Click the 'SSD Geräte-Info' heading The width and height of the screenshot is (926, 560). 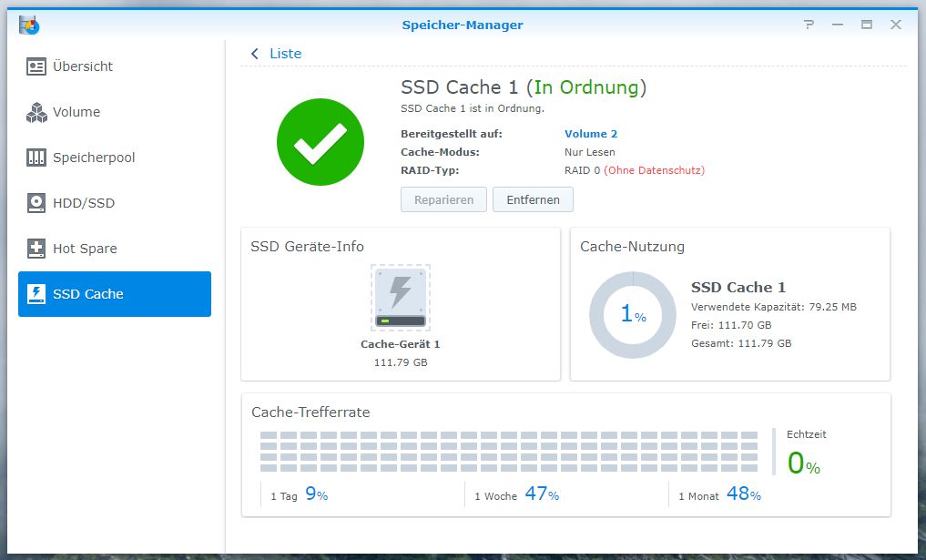[x=307, y=247]
